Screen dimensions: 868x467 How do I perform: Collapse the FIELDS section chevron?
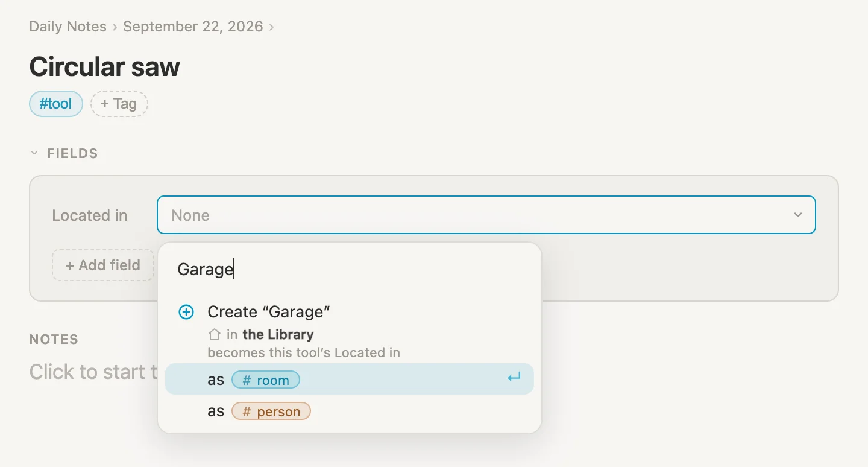click(34, 153)
